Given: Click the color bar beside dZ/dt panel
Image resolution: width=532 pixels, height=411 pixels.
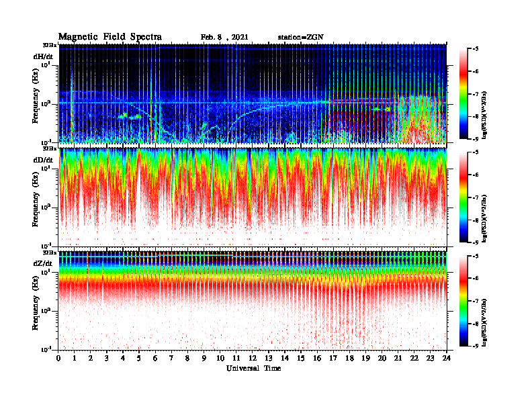Looking at the screenshot, I should click(x=463, y=301).
